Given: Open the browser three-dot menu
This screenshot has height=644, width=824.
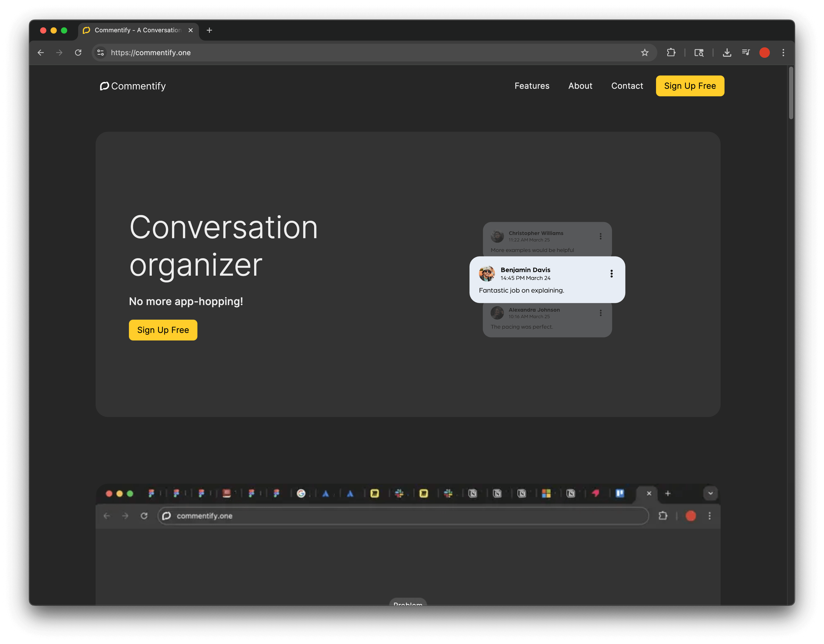Looking at the screenshot, I should pyautogui.click(x=783, y=53).
